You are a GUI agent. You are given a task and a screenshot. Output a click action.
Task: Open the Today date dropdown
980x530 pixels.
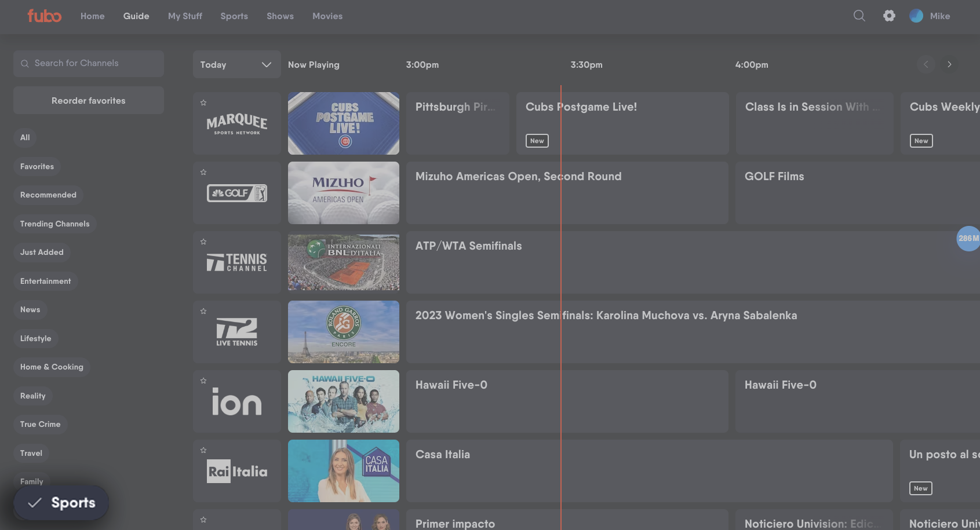click(236, 64)
